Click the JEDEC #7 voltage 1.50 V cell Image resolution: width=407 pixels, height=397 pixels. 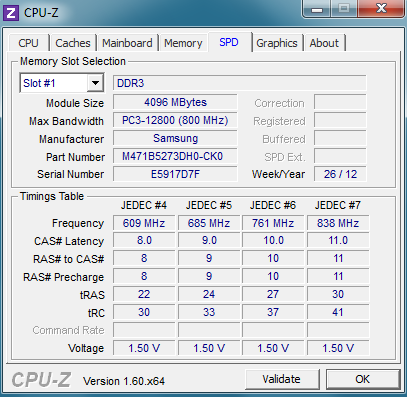pos(338,348)
